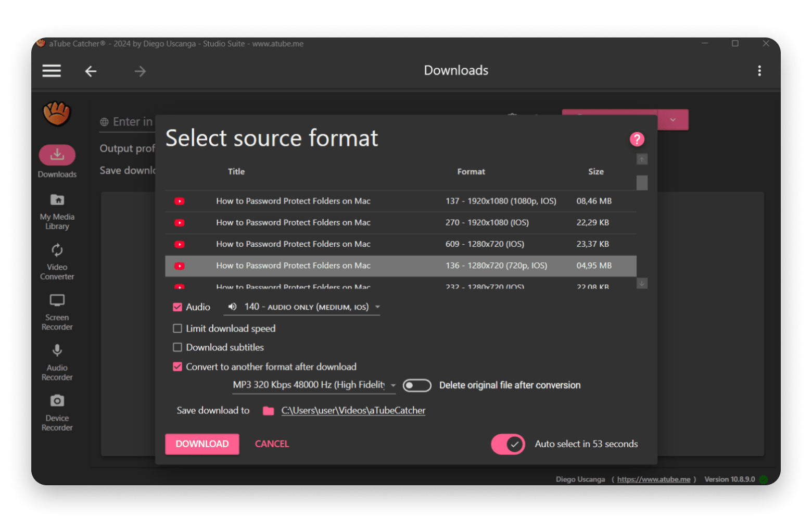812x530 pixels.
Task: Open the C:\Users\user\Videos\aTubeCatcher path link
Action: (x=353, y=411)
